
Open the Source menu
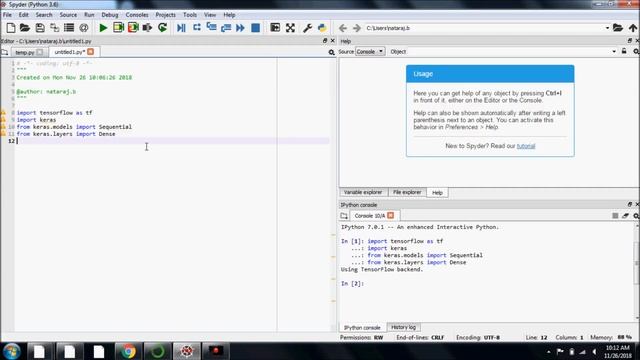68,15
